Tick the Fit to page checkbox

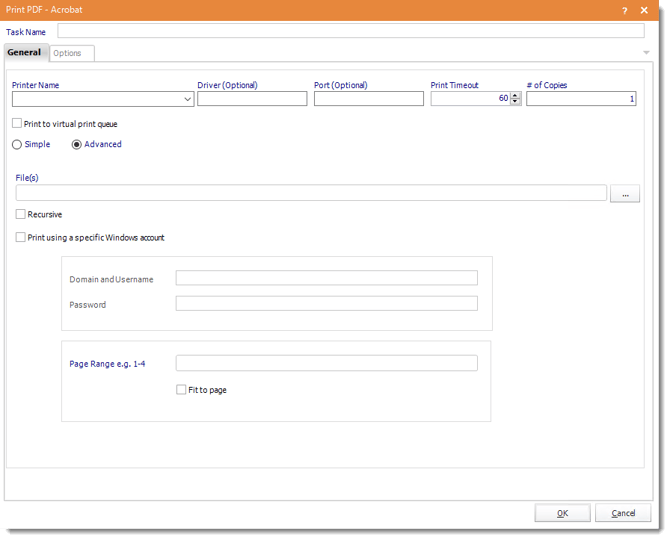(x=181, y=390)
